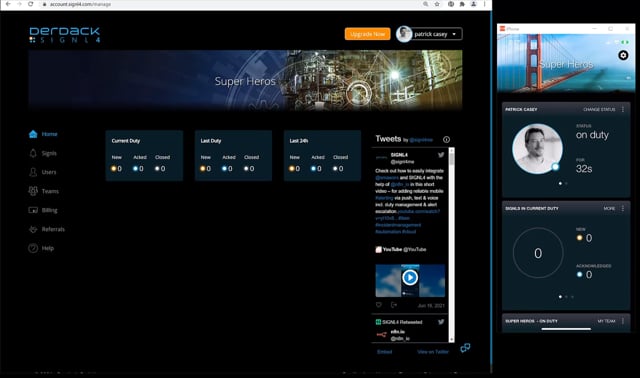This screenshot has width=640, height=378.
Task: Select the Billing menu item
Action: pyautogui.click(x=49, y=210)
